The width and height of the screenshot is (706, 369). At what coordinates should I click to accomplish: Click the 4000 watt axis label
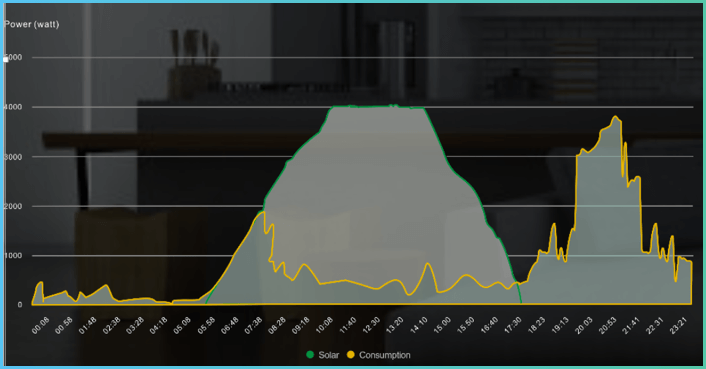tap(13, 107)
